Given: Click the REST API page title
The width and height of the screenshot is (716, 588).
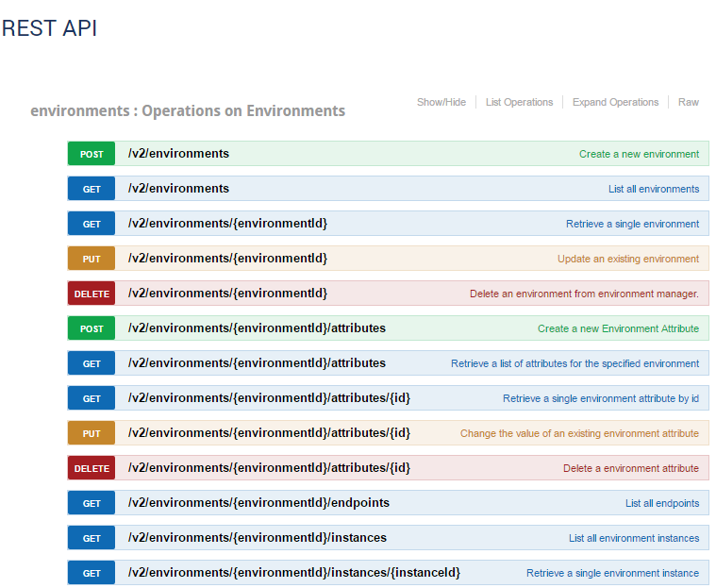Looking at the screenshot, I should click(x=49, y=28).
